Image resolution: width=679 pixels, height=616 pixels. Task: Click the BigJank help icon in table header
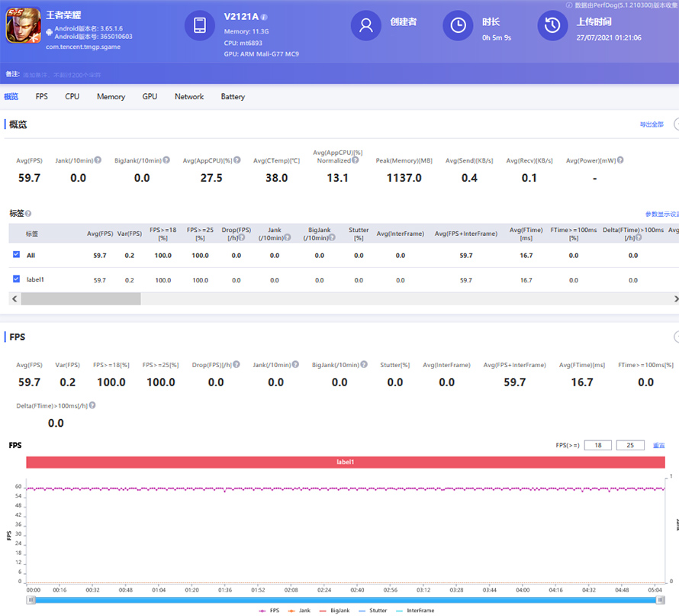[x=332, y=238]
